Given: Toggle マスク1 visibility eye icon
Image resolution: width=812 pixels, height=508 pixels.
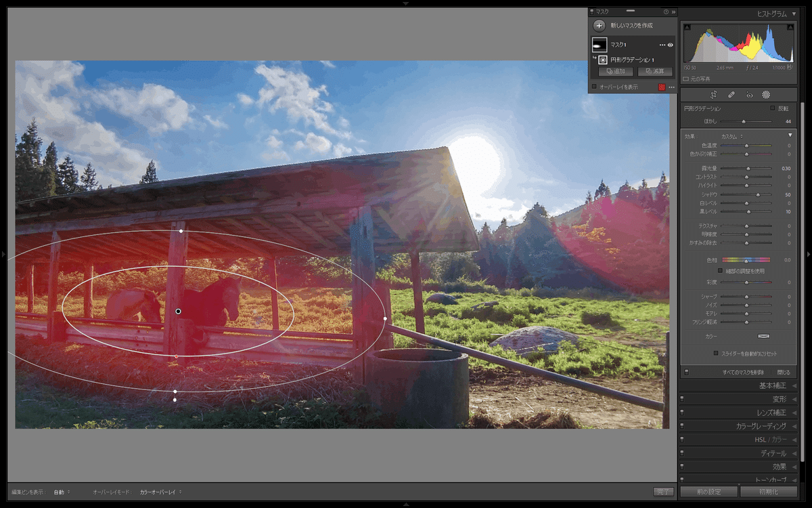Looking at the screenshot, I should pos(671,45).
